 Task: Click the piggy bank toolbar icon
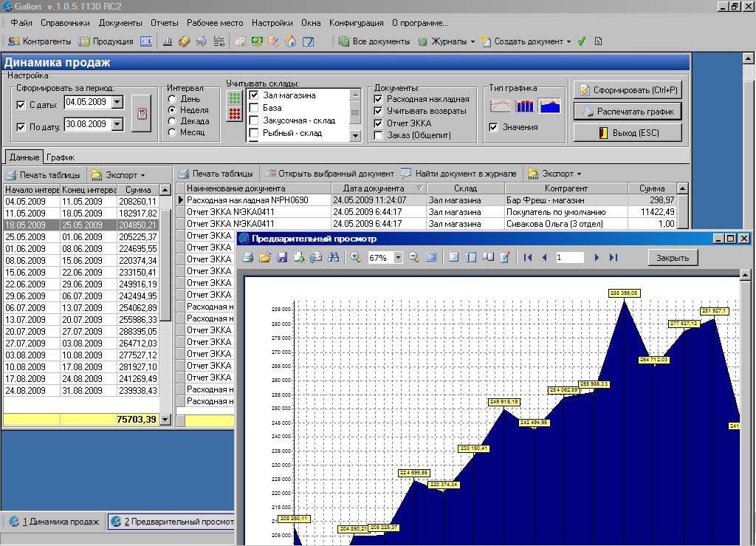pyautogui.click(x=202, y=41)
